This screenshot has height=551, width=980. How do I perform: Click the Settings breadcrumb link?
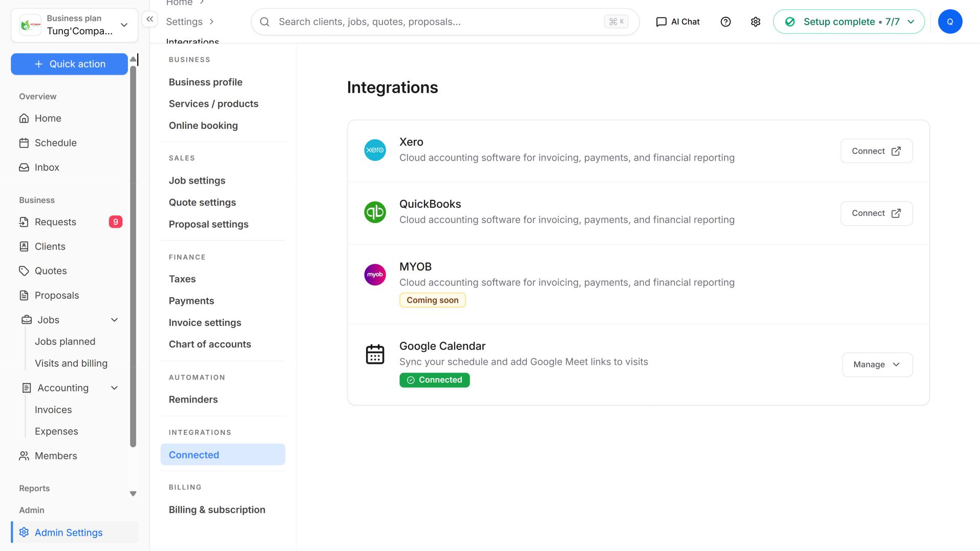point(184,21)
